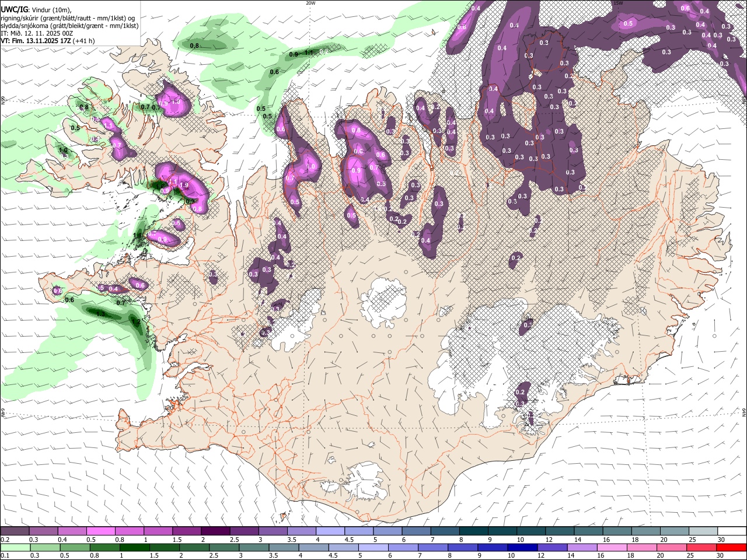Screen dimensions: 747x560
Task: Click the 4 pale periwinkle snow-scale swatch
Action: (330, 531)
